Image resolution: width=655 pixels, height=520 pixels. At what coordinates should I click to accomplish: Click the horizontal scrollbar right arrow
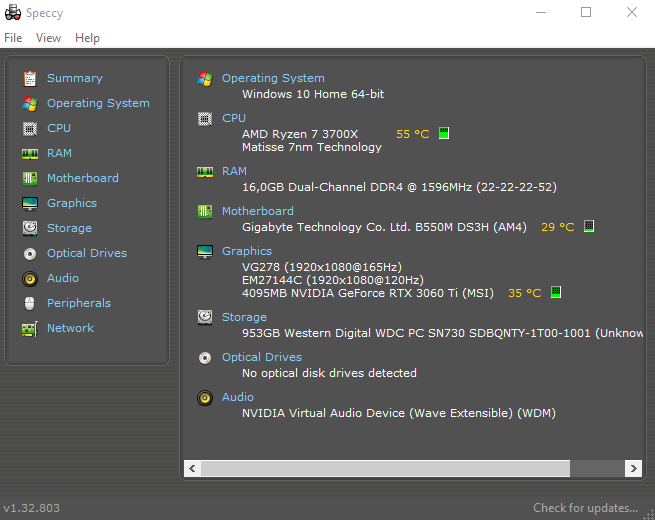coord(633,469)
